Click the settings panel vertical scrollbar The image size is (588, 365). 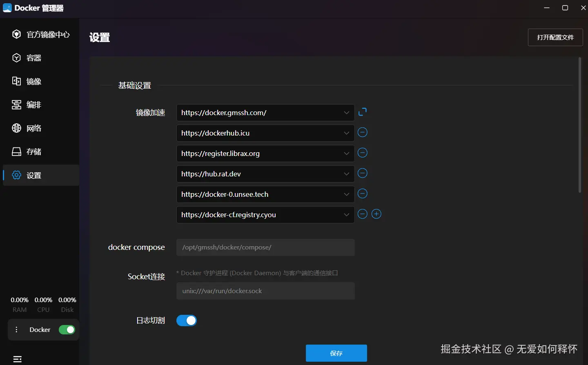(x=580, y=125)
